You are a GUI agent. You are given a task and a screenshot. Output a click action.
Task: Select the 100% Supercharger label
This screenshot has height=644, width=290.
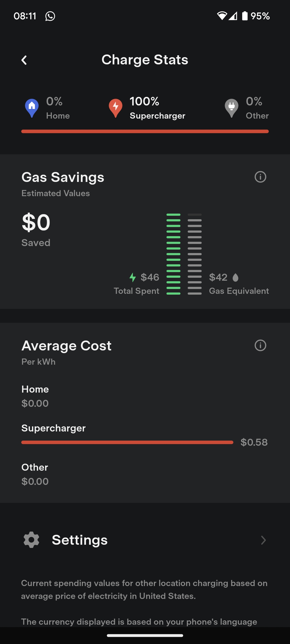click(157, 108)
